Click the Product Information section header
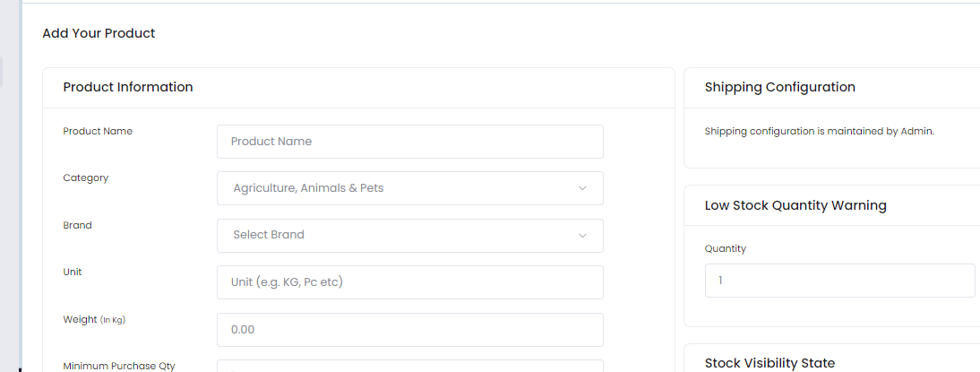Screen dimensions: 980x372 (128, 87)
